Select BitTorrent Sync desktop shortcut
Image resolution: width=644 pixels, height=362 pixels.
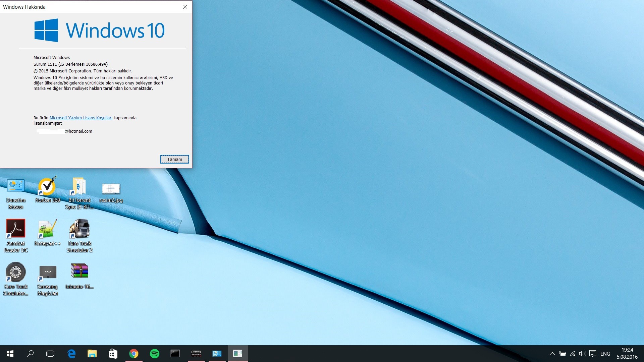[x=79, y=194]
